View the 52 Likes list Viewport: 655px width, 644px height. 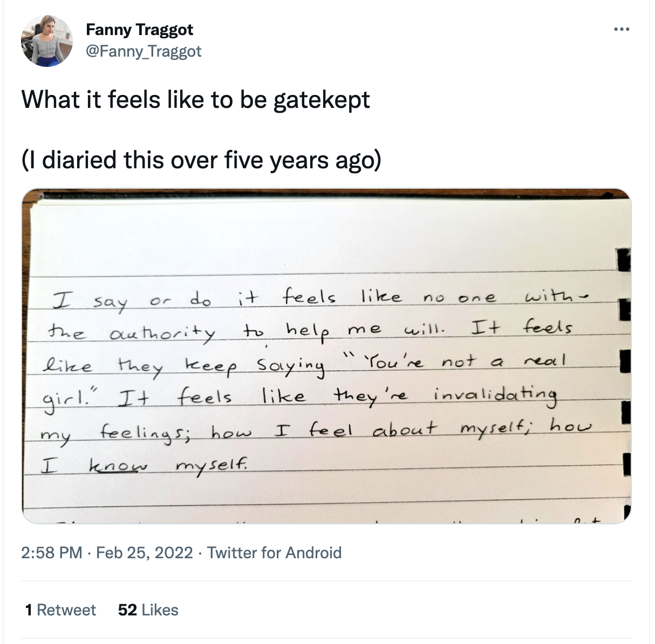pyautogui.click(x=148, y=610)
